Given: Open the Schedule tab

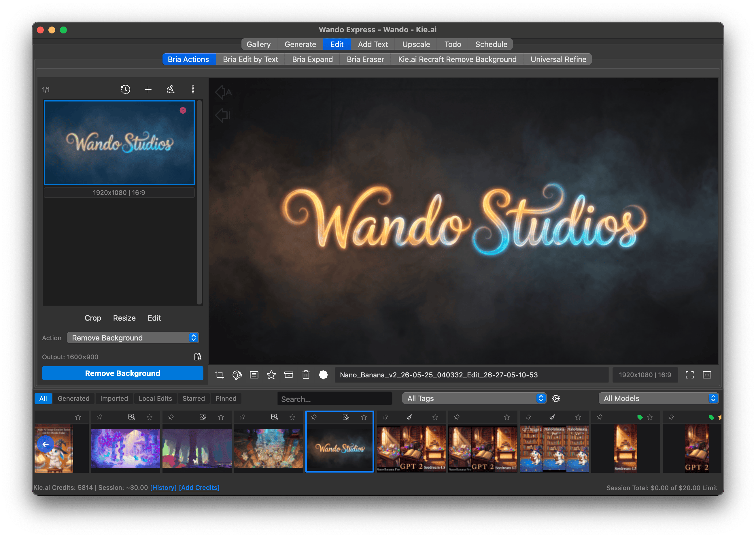Looking at the screenshot, I should tap(491, 44).
